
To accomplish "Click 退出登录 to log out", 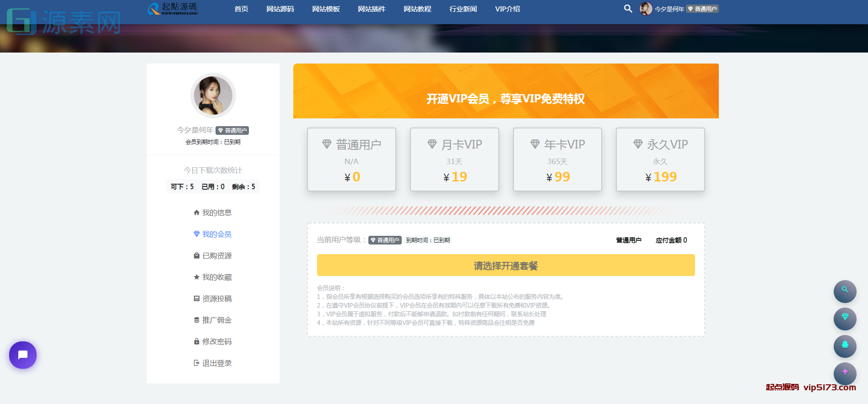I will click(217, 363).
